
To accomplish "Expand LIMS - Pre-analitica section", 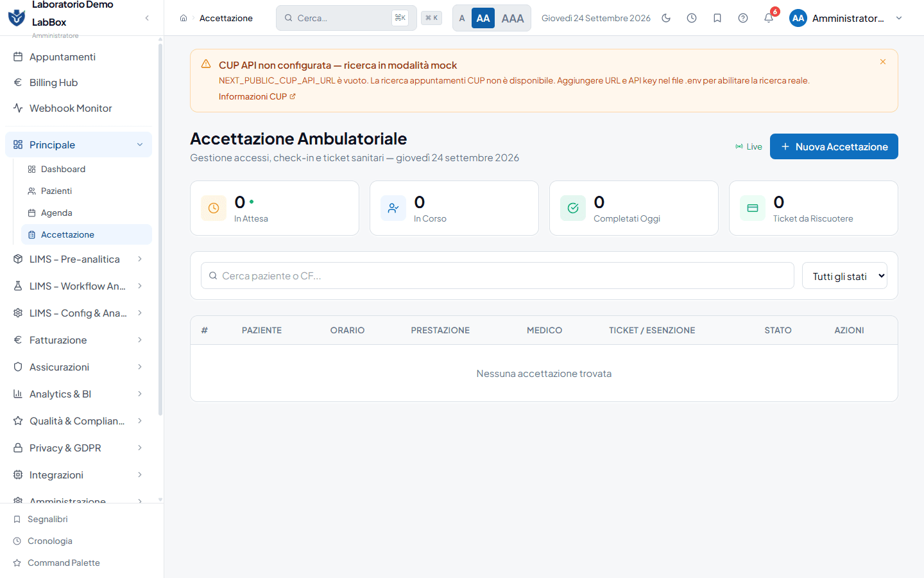I will click(78, 259).
